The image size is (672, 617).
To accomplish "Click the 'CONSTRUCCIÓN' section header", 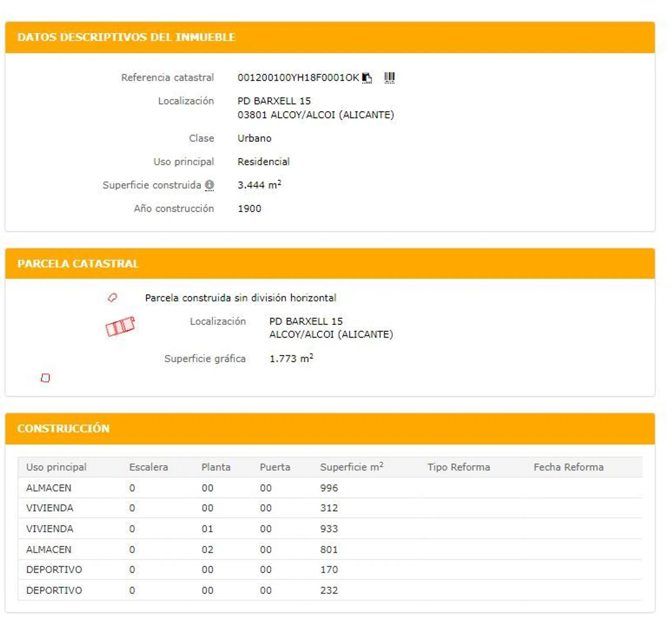I will [x=63, y=429].
